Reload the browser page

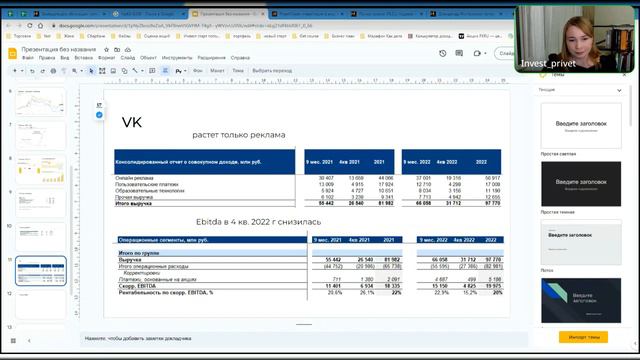[x=30, y=25]
